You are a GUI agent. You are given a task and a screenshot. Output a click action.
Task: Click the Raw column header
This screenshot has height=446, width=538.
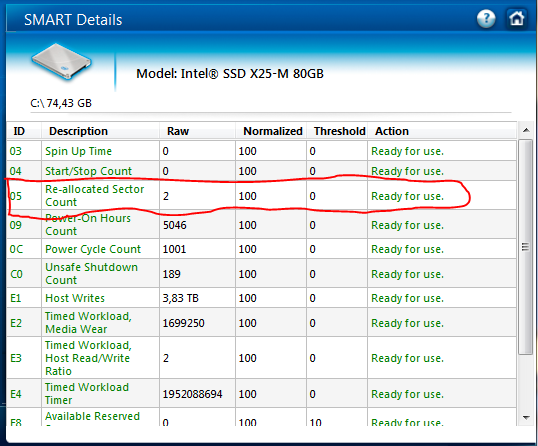coord(178,131)
